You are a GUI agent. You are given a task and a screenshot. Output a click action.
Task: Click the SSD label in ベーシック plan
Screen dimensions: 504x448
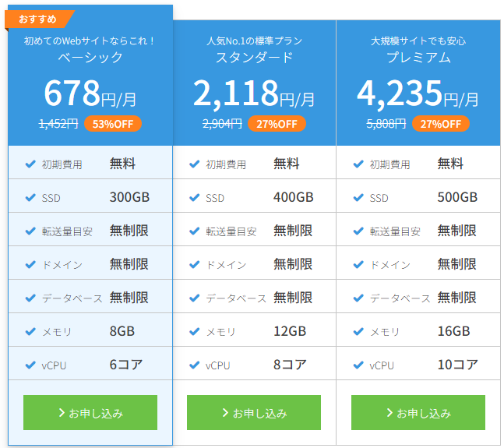click(51, 198)
